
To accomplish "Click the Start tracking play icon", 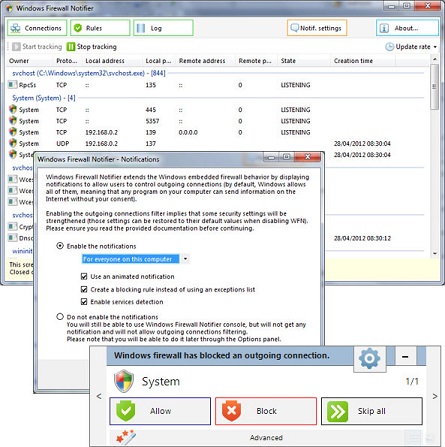I will pos(16,47).
